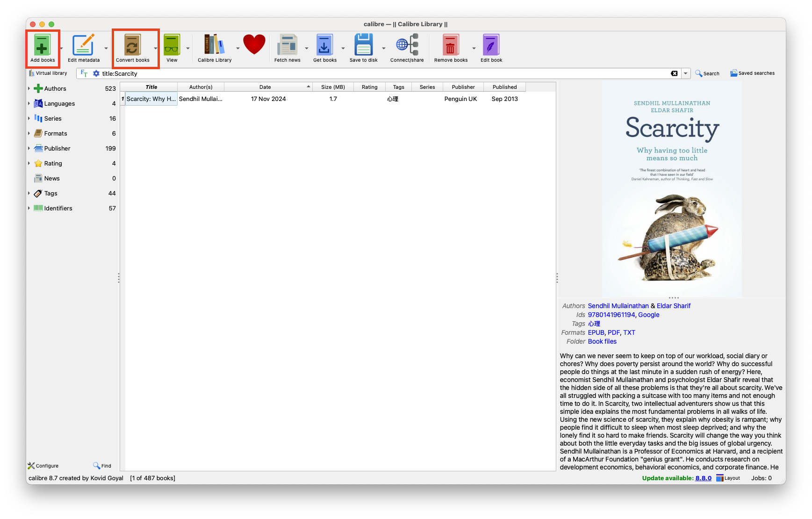The height and width of the screenshot is (519, 812).
Task: Open Edit metadata dropdown arrow
Action: point(106,48)
